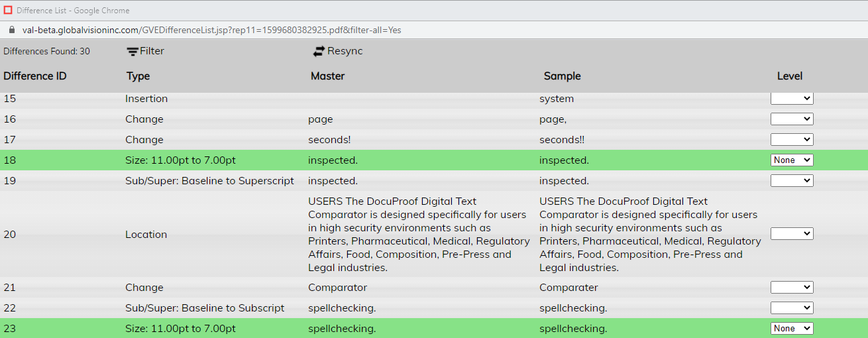
Task: Click the Filter button label
Action: [x=152, y=51]
